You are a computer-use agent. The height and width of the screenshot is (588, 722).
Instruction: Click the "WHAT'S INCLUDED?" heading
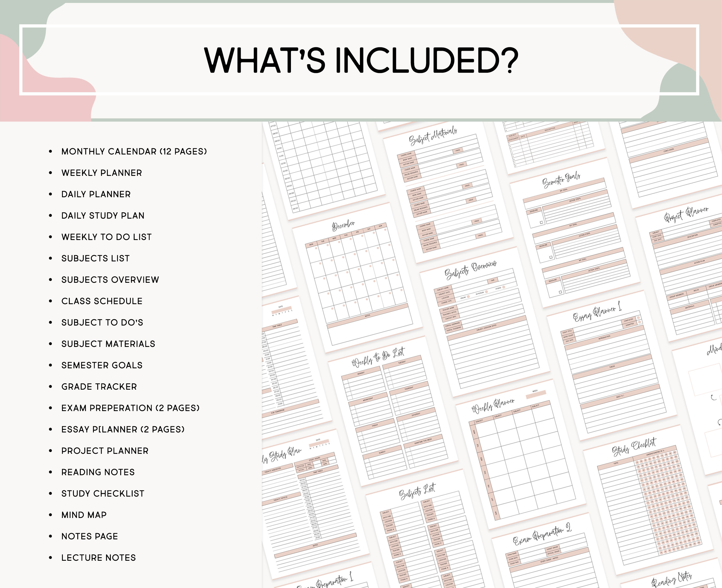point(361,60)
